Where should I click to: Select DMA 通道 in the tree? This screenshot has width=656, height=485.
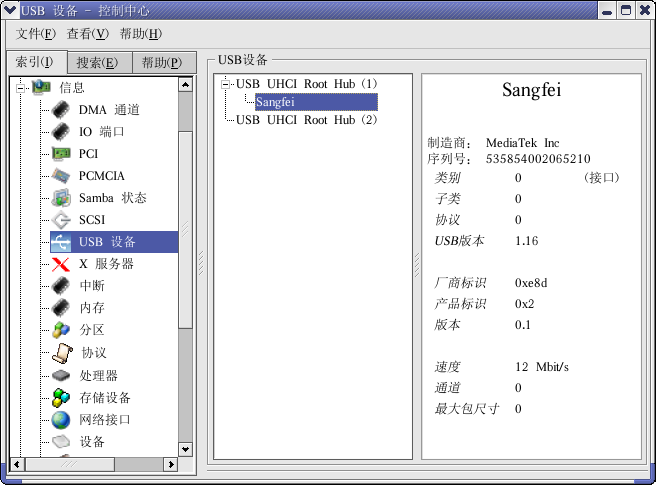tap(109, 110)
